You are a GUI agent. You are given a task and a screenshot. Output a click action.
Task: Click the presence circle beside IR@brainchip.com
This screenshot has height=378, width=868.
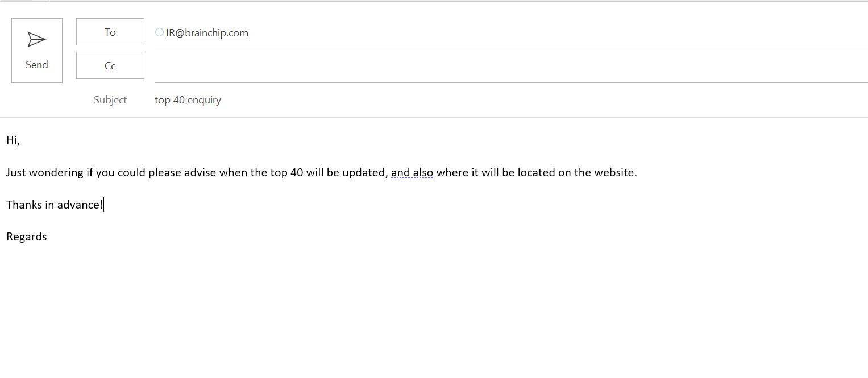(159, 32)
